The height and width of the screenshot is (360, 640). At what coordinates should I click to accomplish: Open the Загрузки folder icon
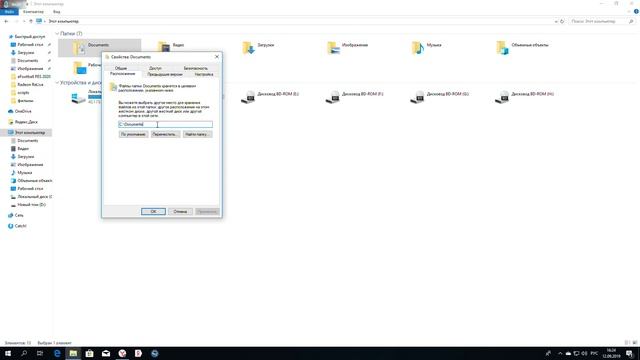249,48
